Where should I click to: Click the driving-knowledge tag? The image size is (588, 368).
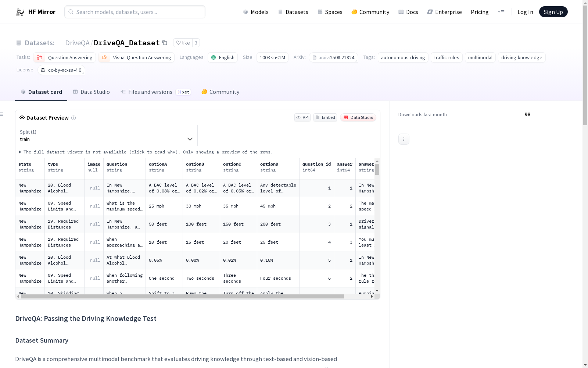pyautogui.click(x=522, y=57)
